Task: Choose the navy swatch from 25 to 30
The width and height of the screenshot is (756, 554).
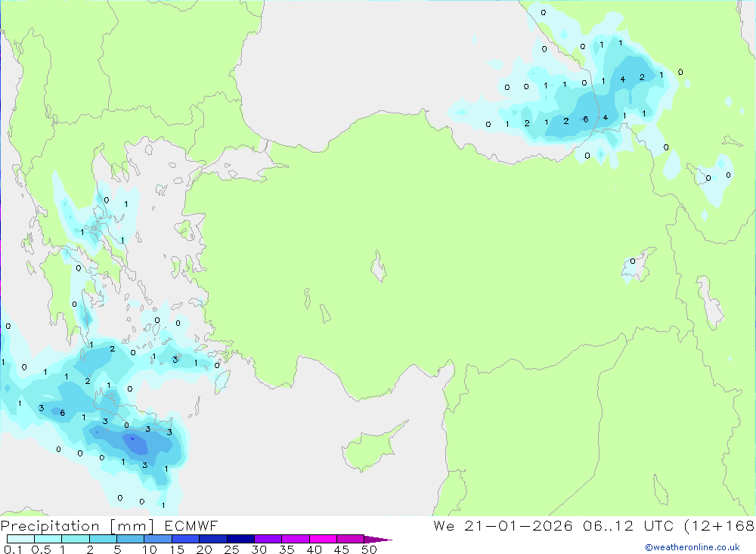Action: [240, 539]
